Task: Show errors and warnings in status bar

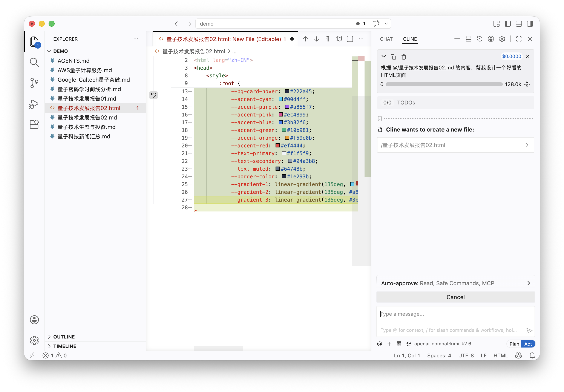Action: [x=55, y=355]
